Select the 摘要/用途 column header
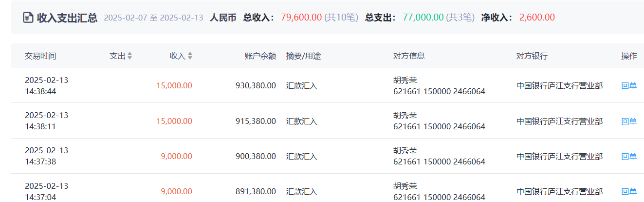 pyautogui.click(x=303, y=56)
